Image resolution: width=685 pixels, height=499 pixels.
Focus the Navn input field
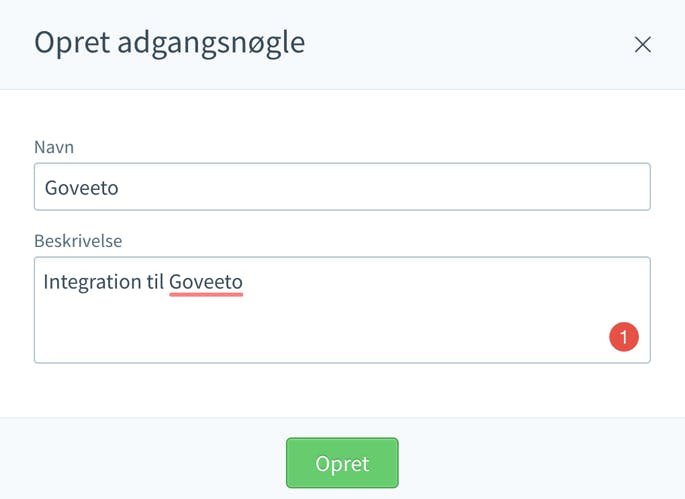pos(342,187)
